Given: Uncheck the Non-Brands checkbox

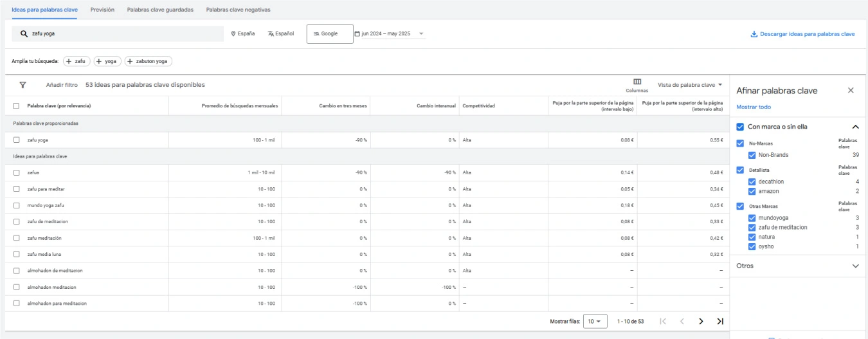Looking at the screenshot, I should point(752,155).
